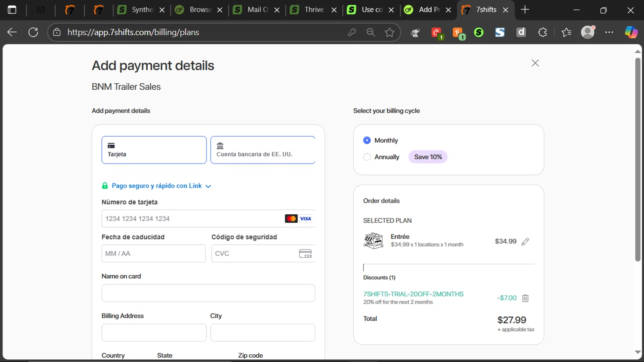Click the orange extension icon with badge
Screen dimensions: 644x362
tap(459, 33)
